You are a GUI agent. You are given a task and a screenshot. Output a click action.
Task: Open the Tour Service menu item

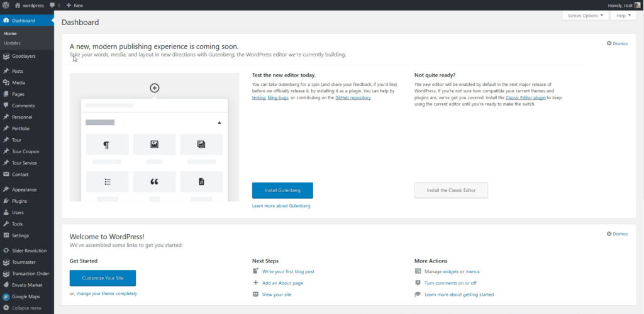click(x=26, y=163)
